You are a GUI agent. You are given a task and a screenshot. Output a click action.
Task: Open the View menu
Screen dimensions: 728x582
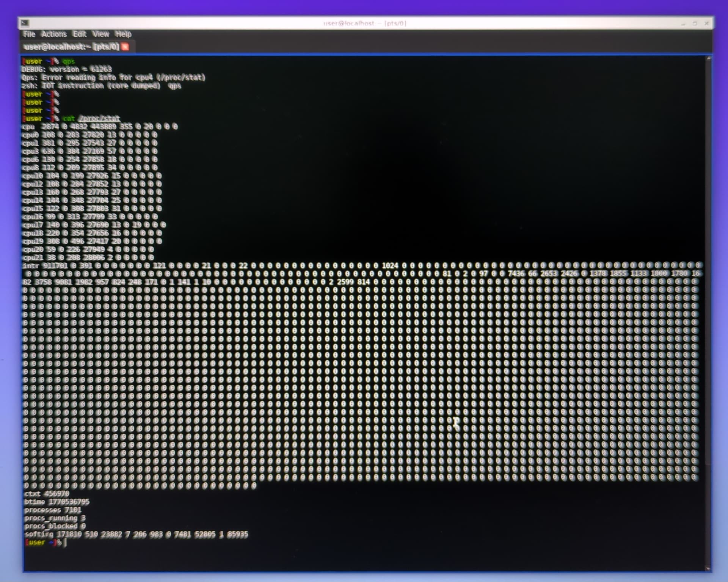100,34
